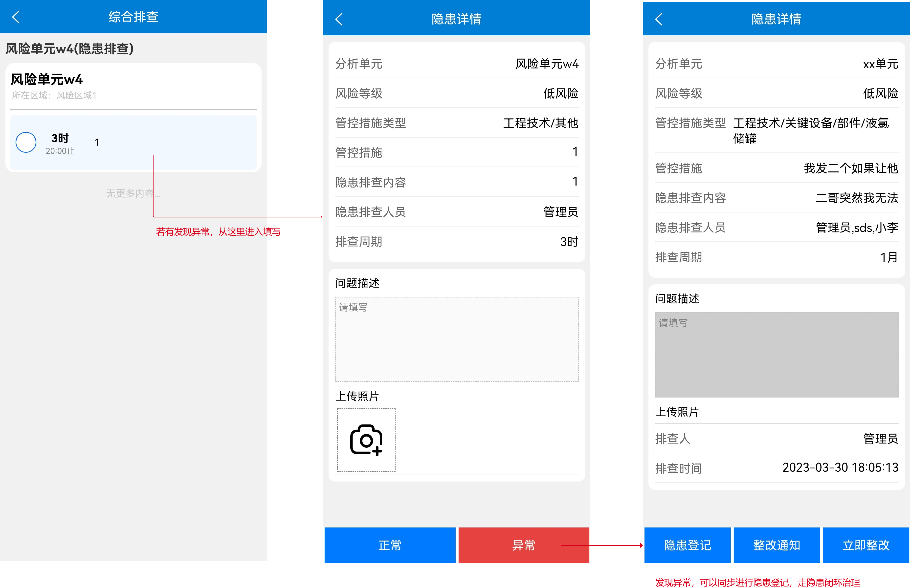Tap the 整改通知 button
The image size is (910, 588).
(776, 545)
